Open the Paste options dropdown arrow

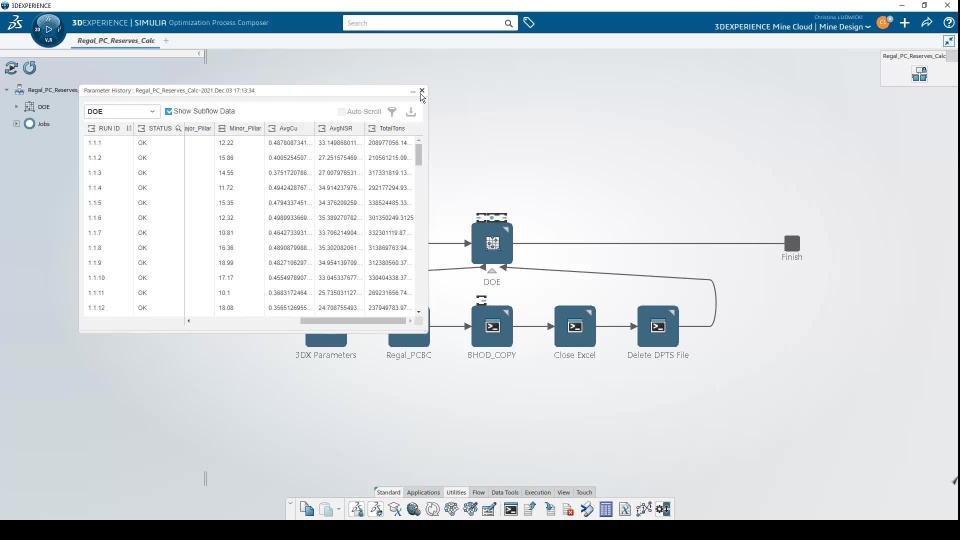click(338, 509)
